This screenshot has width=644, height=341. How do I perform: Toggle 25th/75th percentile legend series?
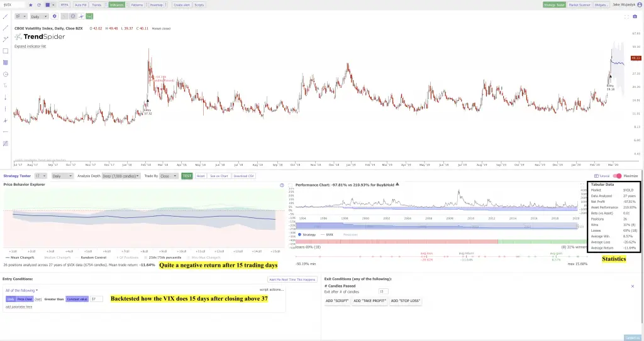coord(163,257)
